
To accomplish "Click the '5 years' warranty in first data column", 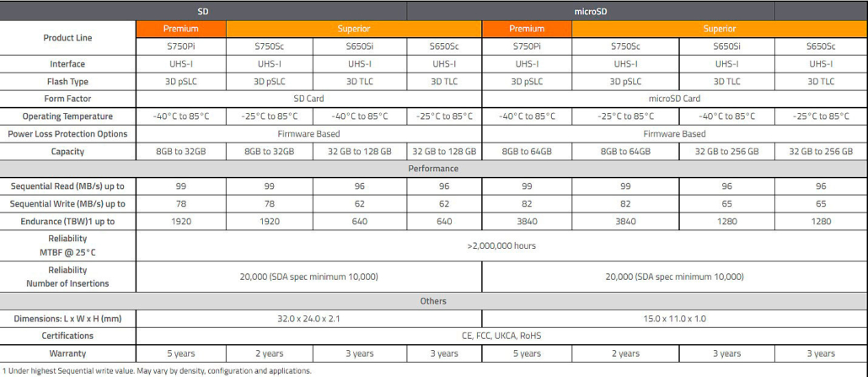I will tap(181, 353).
